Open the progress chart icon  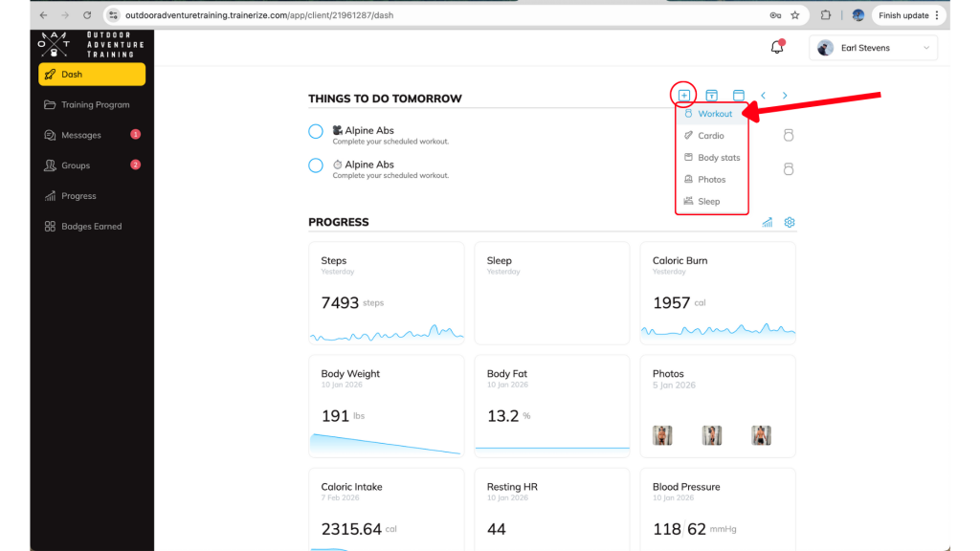[x=768, y=223]
